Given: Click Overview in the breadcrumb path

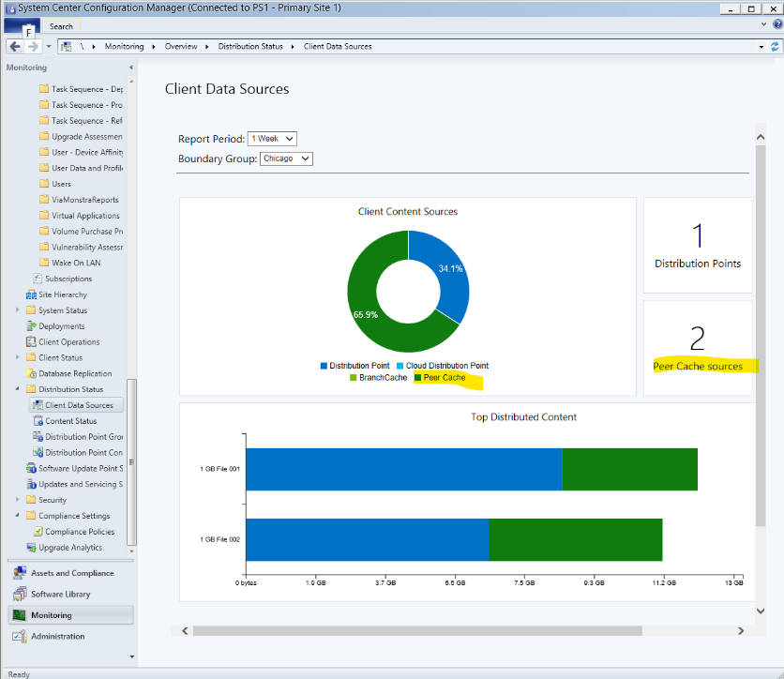Looking at the screenshot, I should (181, 47).
